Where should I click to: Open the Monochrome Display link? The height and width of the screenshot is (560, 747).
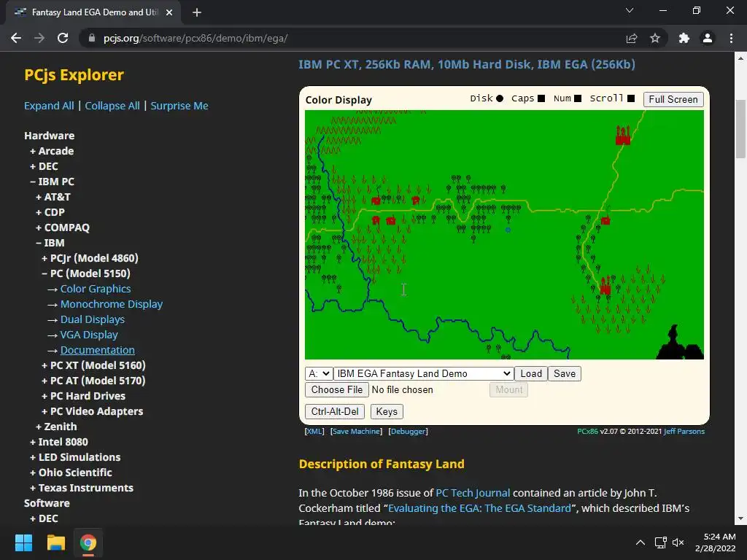[x=112, y=304]
